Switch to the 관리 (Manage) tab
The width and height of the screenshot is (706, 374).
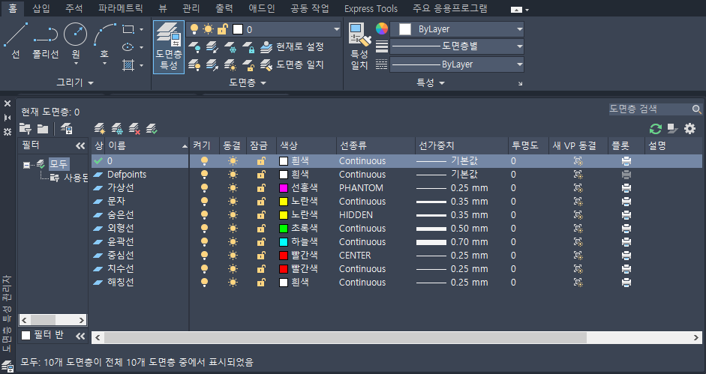(191, 9)
